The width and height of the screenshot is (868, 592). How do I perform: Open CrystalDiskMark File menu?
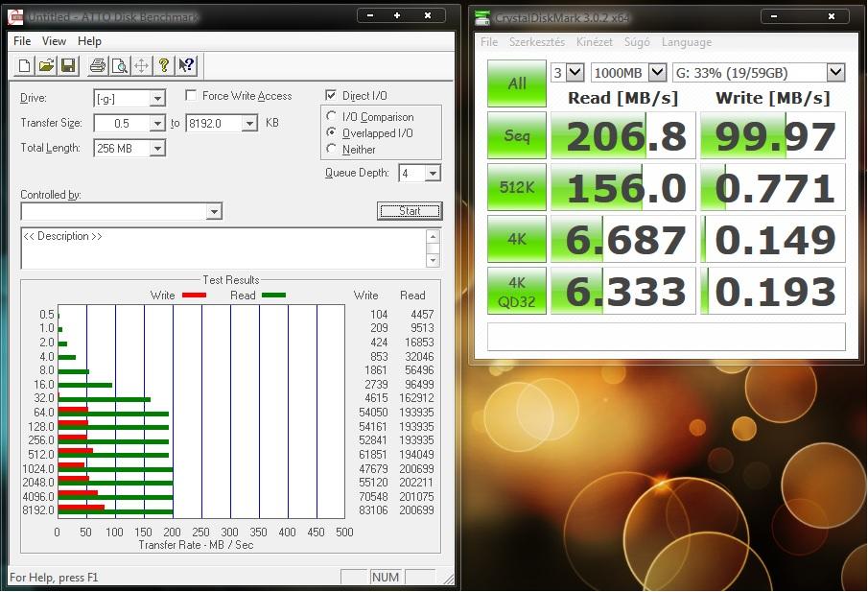coord(489,42)
